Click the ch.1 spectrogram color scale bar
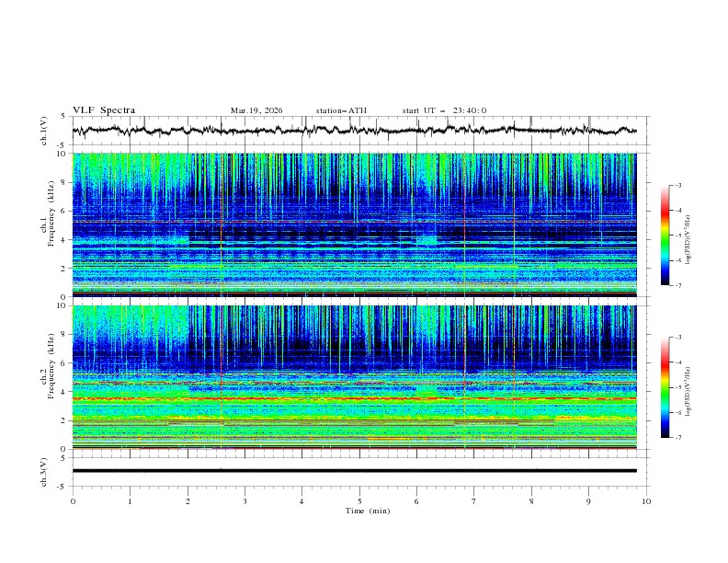This screenshot has height=563, width=728. (x=665, y=236)
